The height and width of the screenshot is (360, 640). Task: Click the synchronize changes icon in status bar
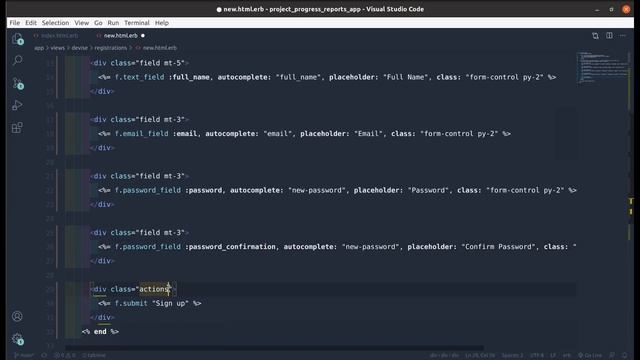click(44, 355)
